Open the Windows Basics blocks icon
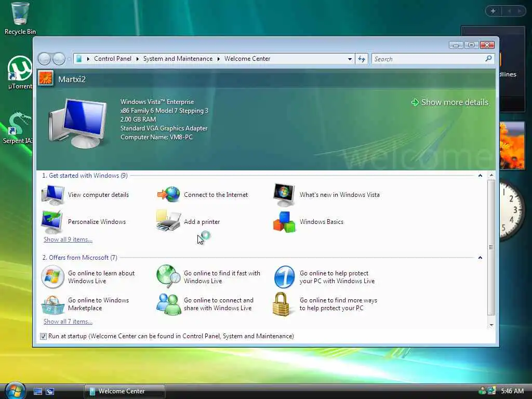 284,222
